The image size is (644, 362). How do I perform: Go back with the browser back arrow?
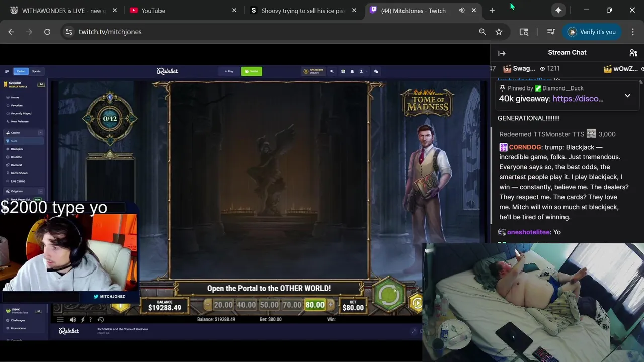coord(11,32)
